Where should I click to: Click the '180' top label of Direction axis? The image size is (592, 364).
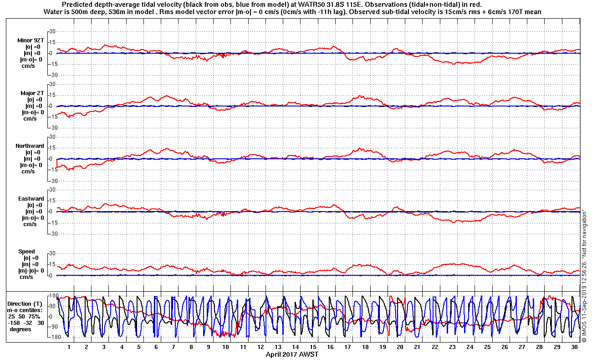pos(53,295)
